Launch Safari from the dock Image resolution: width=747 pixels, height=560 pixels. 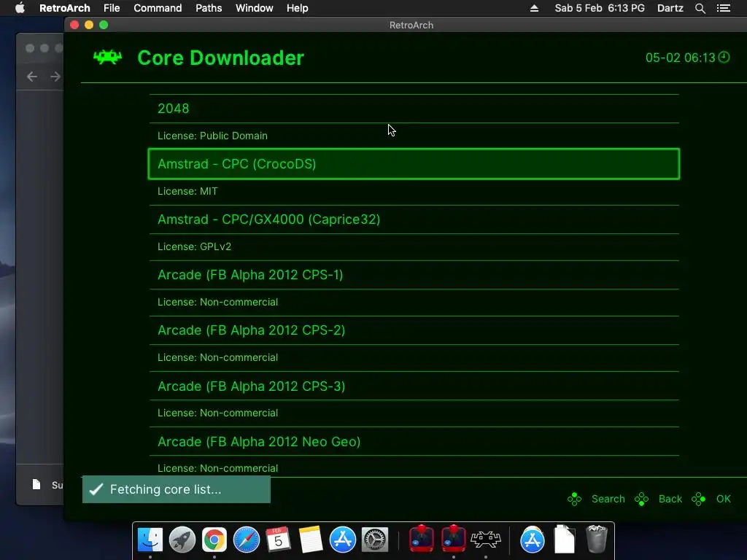click(247, 540)
